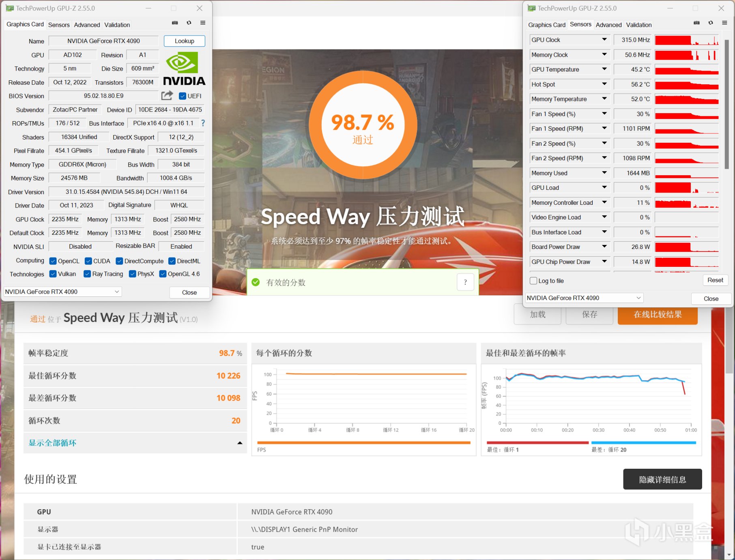The width and height of the screenshot is (735, 560).
Task: Open the Hot Spot sensor dropdown
Action: [604, 84]
